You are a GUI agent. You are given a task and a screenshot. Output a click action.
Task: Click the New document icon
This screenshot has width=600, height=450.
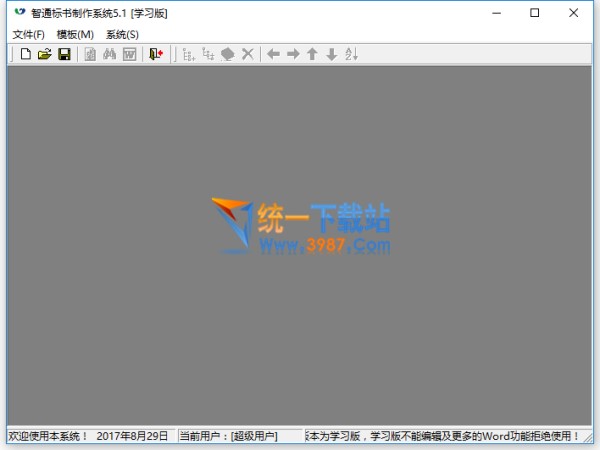click(26, 54)
